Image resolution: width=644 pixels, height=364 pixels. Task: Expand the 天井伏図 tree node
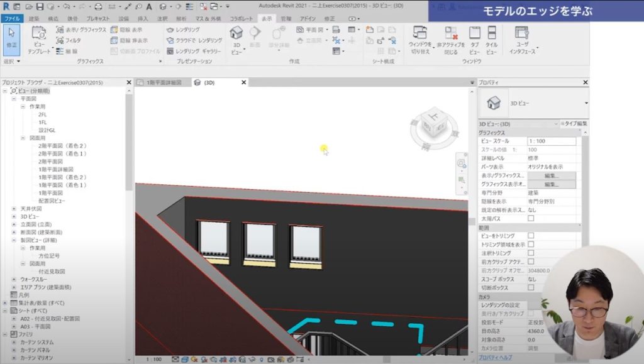coord(14,209)
